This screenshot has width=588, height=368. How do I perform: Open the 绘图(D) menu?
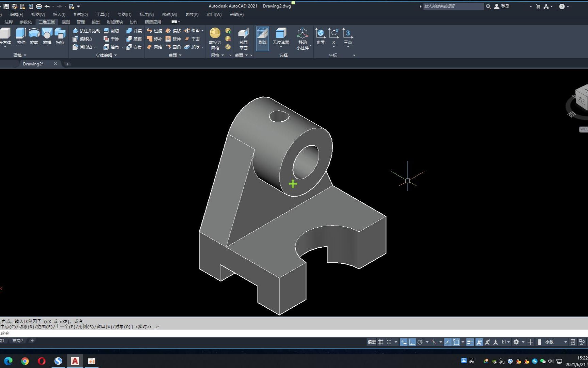point(124,14)
